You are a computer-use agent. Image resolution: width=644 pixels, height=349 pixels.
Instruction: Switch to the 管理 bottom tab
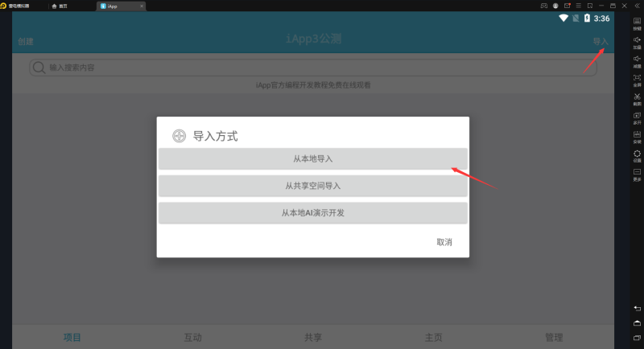click(554, 337)
